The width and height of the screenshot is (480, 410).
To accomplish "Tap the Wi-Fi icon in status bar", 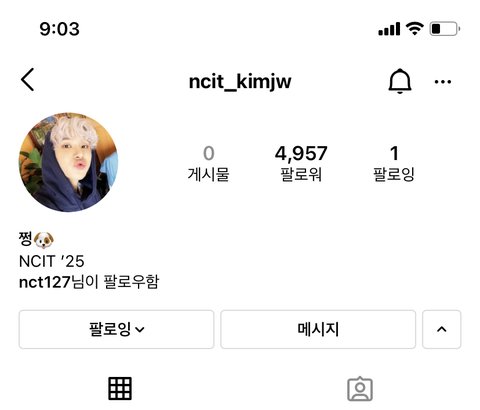I will point(414,29).
